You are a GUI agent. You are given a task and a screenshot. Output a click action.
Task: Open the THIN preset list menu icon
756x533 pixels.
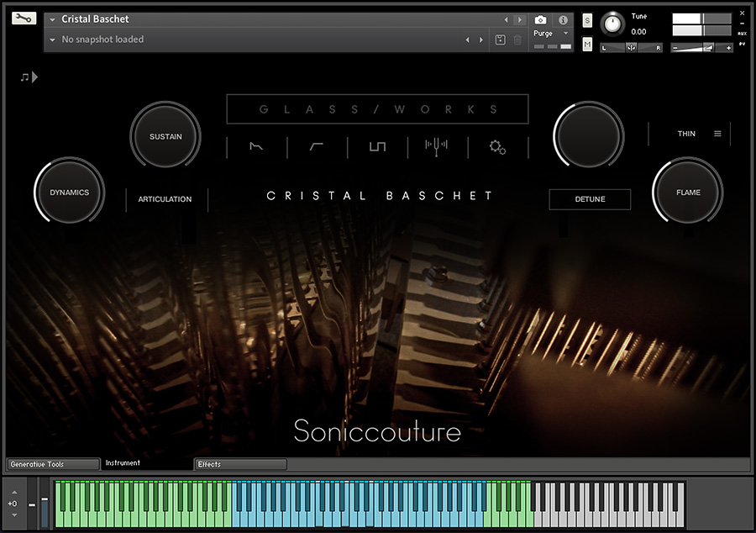tap(717, 134)
